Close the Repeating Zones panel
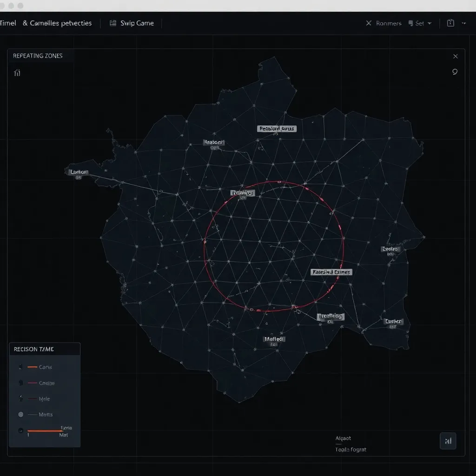476x476 pixels. (455, 56)
